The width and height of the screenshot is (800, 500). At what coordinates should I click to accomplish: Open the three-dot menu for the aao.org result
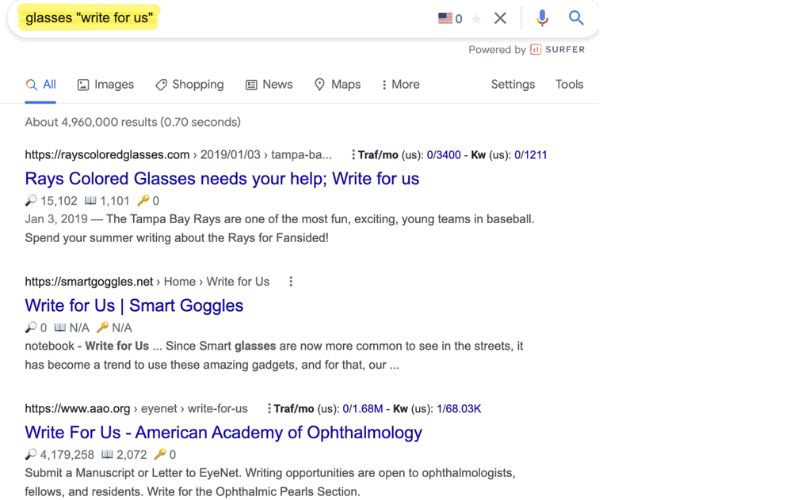tap(269, 409)
